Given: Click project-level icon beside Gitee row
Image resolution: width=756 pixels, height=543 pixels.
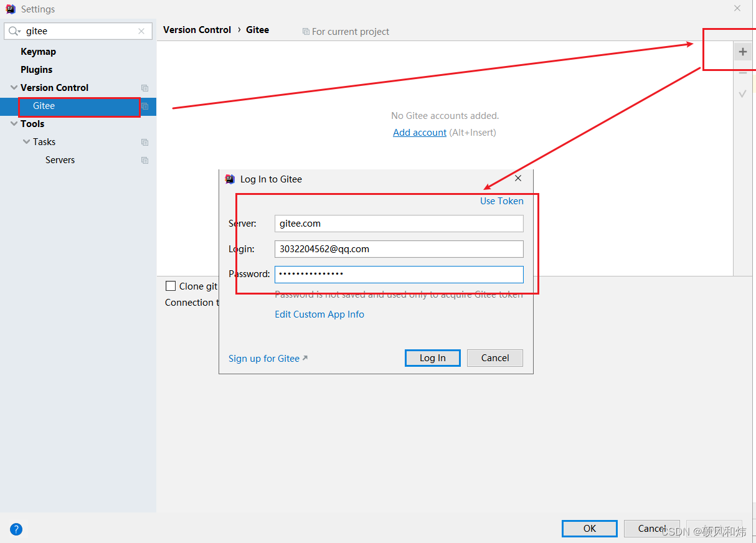Looking at the screenshot, I should tap(144, 106).
